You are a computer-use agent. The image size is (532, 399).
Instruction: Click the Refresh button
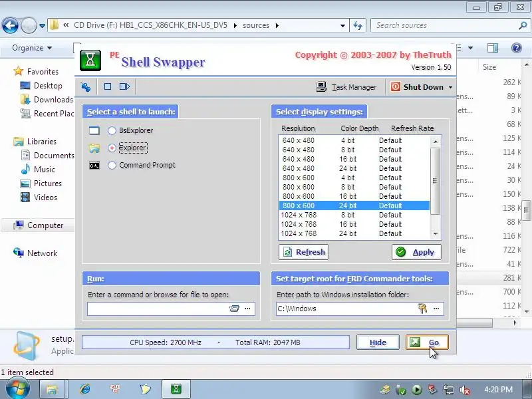(304, 252)
